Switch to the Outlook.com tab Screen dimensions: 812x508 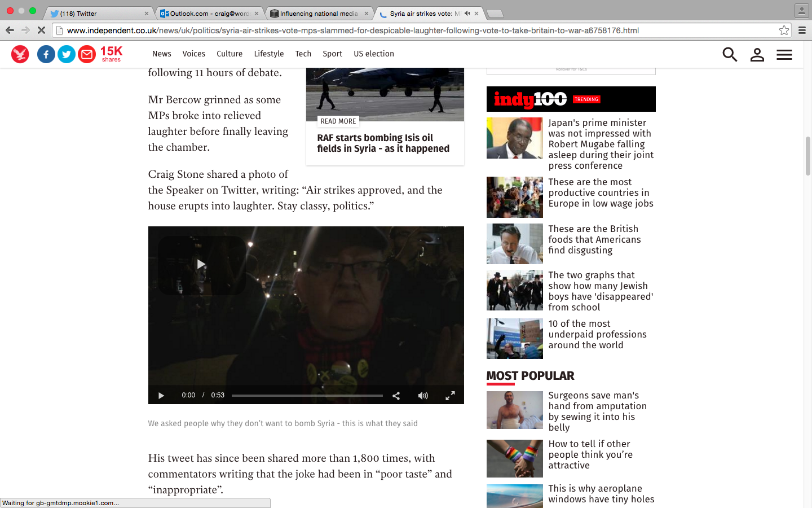pyautogui.click(x=209, y=13)
